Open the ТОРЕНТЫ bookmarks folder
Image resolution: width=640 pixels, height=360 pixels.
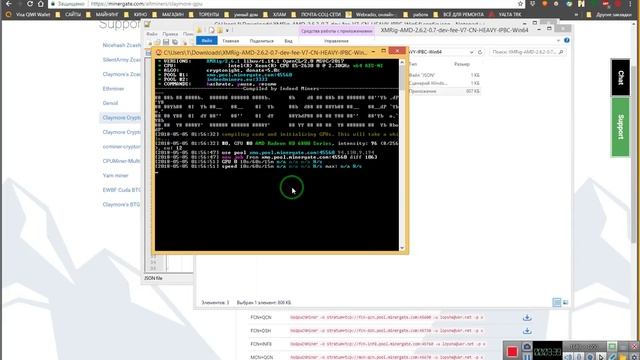[x=205, y=14]
